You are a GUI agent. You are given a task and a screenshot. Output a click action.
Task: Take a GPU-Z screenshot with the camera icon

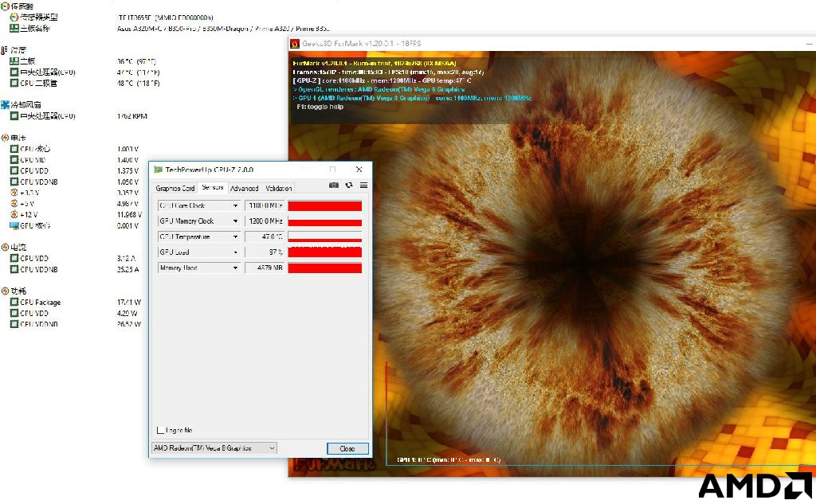(x=334, y=186)
